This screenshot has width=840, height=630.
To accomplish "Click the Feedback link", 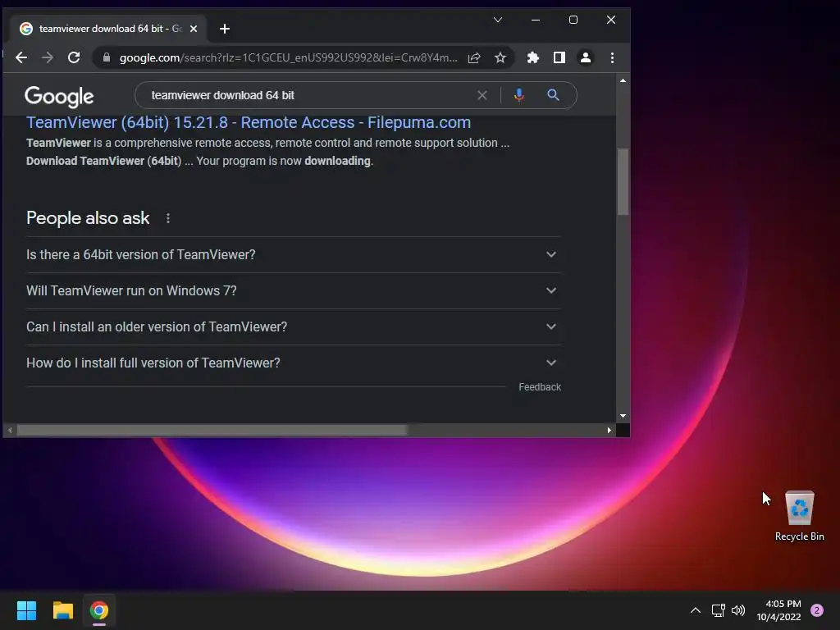I will click(540, 387).
